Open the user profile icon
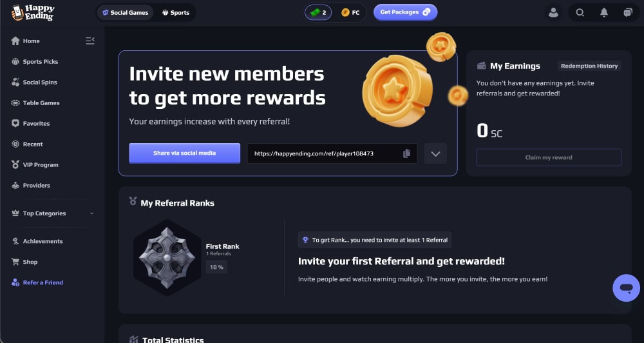 tap(553, 13)
